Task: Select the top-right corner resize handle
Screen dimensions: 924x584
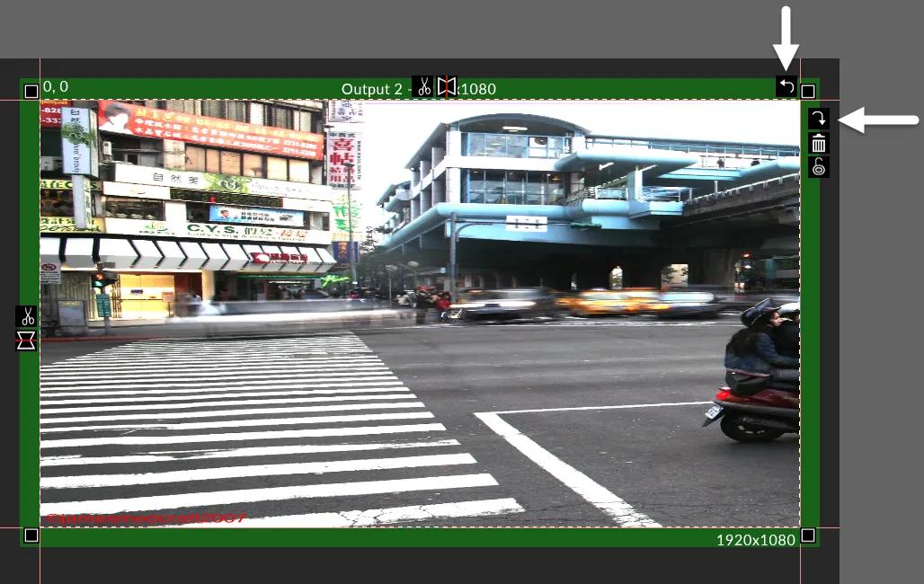Action: coord(808,91)
